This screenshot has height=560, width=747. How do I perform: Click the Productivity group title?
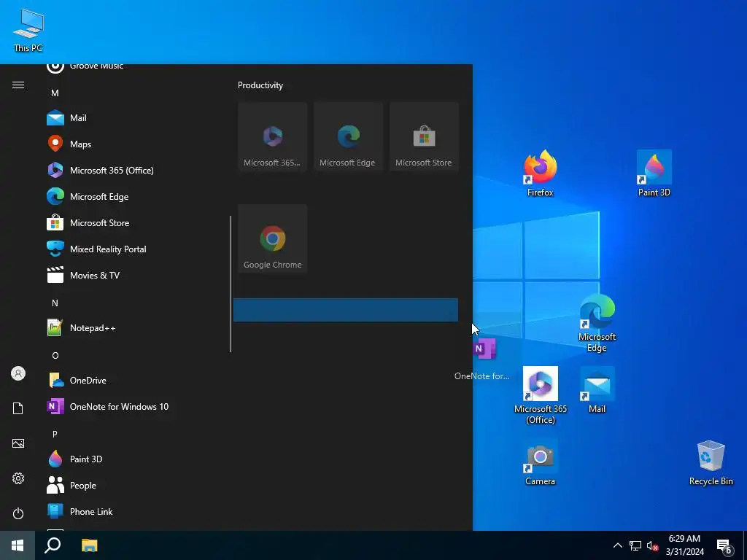click(x=260, y=85)
